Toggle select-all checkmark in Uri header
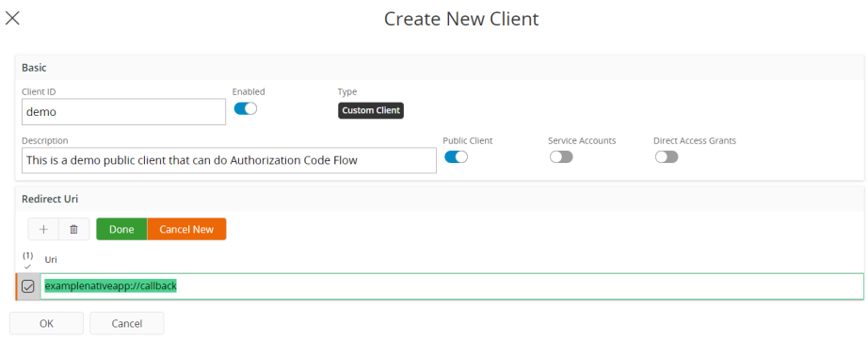 coord(27,267)
